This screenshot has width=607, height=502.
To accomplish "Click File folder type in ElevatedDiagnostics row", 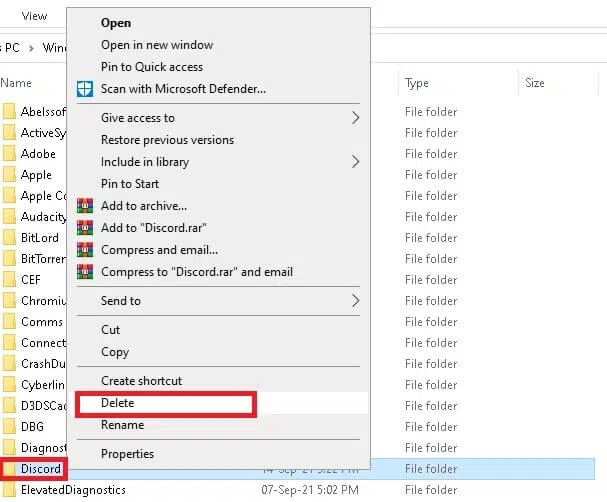I will tap(431, 490).
